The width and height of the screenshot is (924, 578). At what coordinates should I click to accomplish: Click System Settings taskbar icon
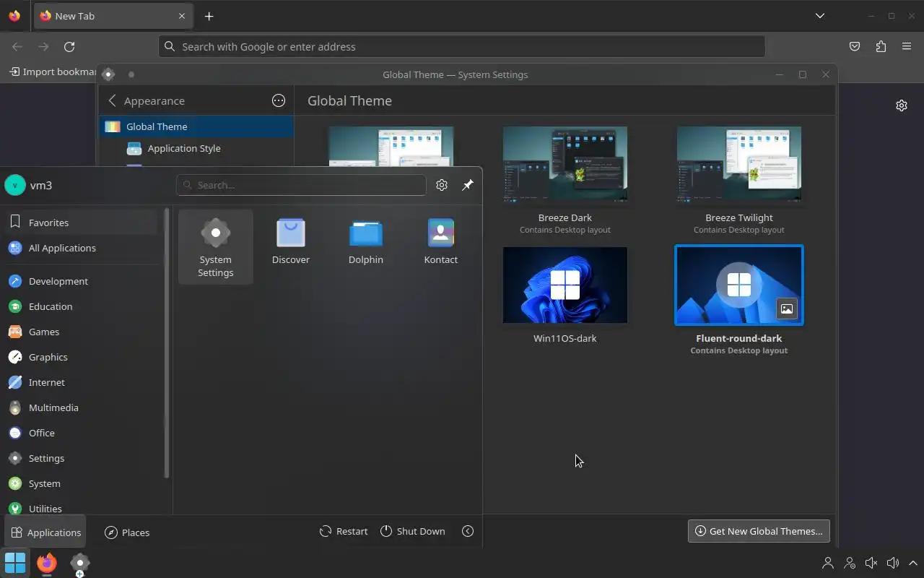click(79, 561)
